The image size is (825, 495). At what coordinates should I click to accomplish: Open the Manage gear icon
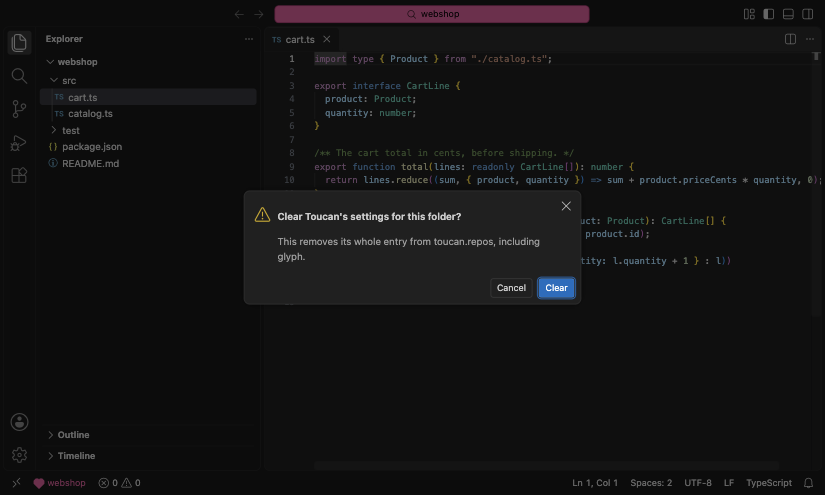[x=19, y=454]
